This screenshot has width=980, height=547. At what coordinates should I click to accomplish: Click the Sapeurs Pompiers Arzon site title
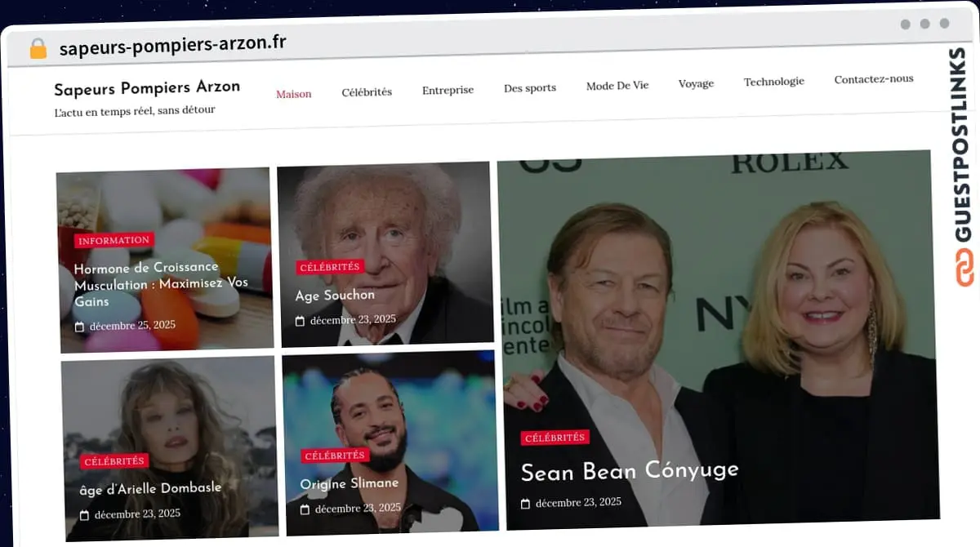147,87
